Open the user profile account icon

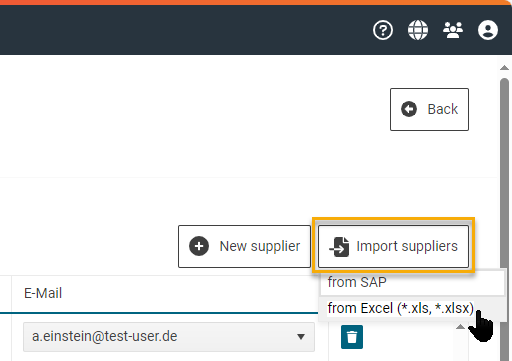(x=488, y=30)
